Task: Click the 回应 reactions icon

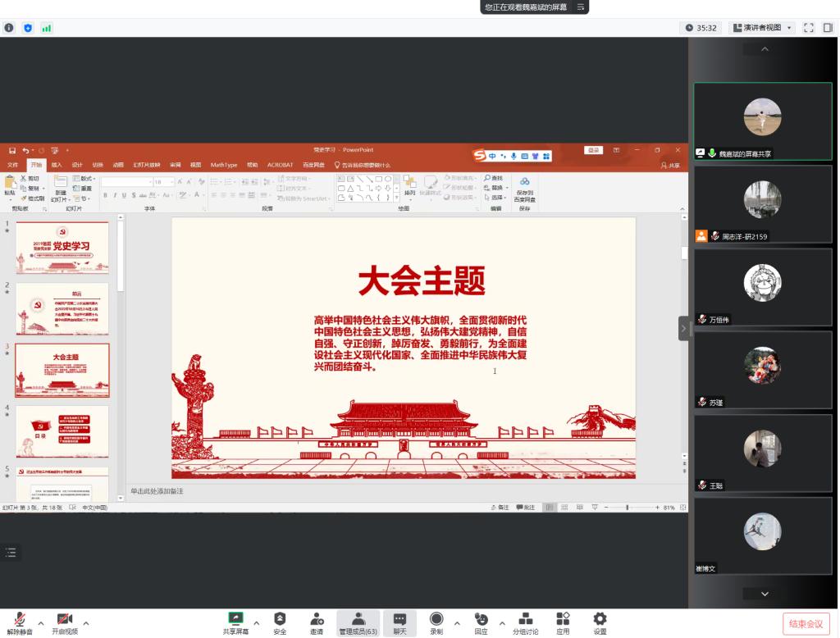Action: 481,620
